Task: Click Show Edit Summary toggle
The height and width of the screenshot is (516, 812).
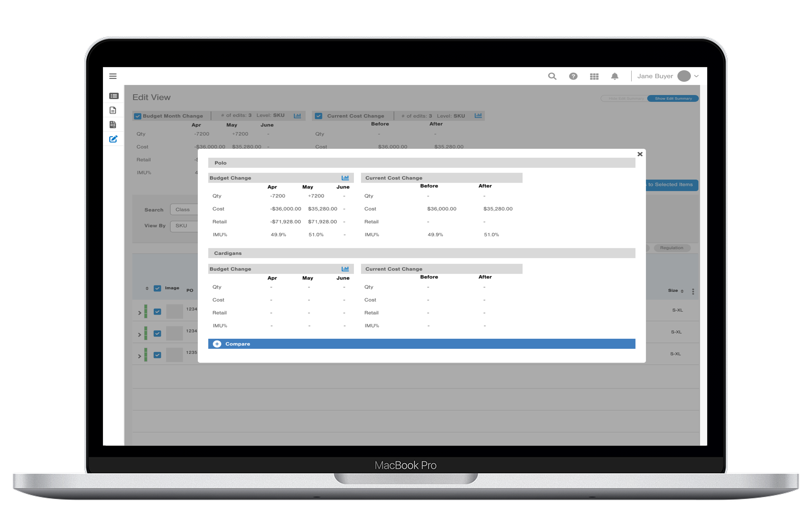Action: (x=673, y=98)
